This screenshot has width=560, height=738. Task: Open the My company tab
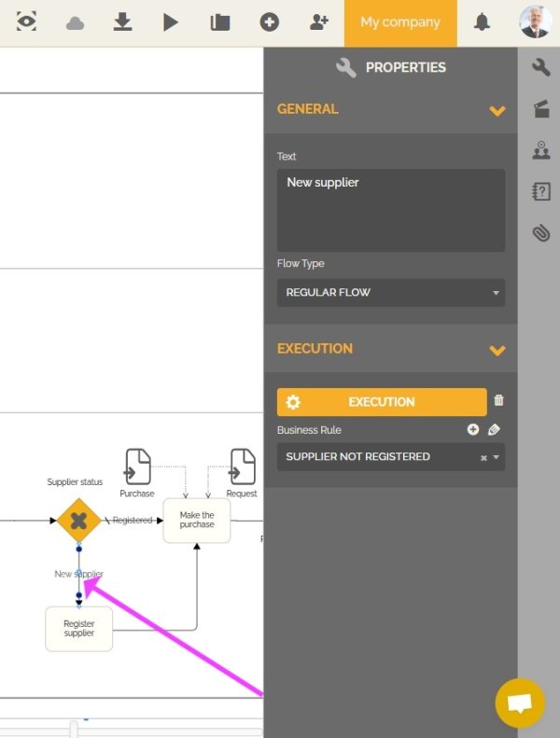click(x=400, y=22)
